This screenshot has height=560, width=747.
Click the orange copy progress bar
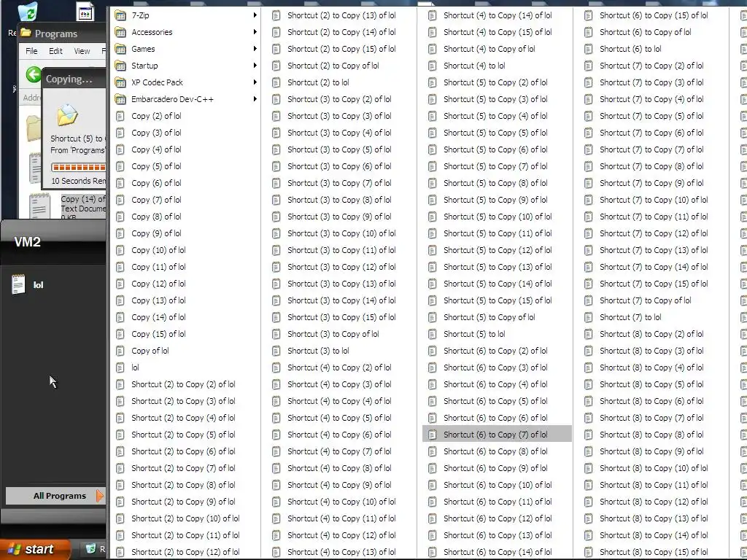point(79,167)
